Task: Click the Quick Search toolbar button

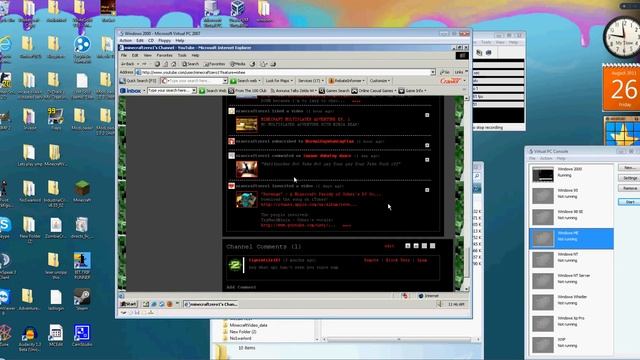Action: pos(138,81)
